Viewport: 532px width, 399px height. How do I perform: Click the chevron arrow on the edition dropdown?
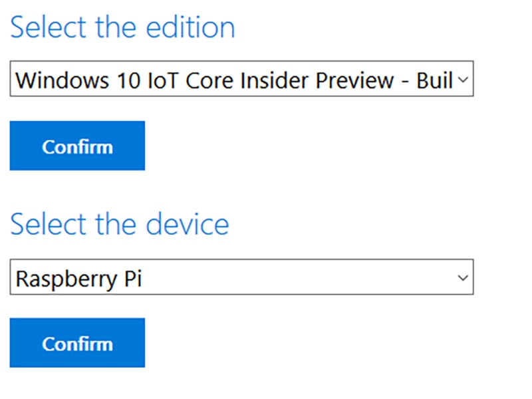pyautogui.click(x=464, y=80)
